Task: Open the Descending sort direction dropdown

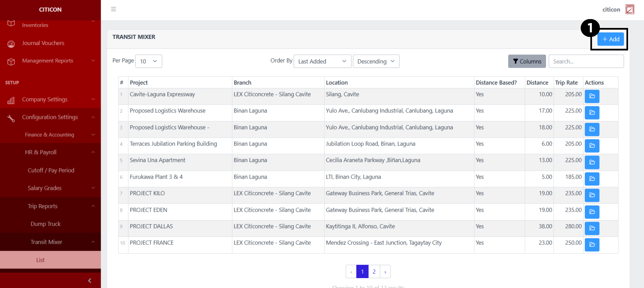Action: pos(376,61)
